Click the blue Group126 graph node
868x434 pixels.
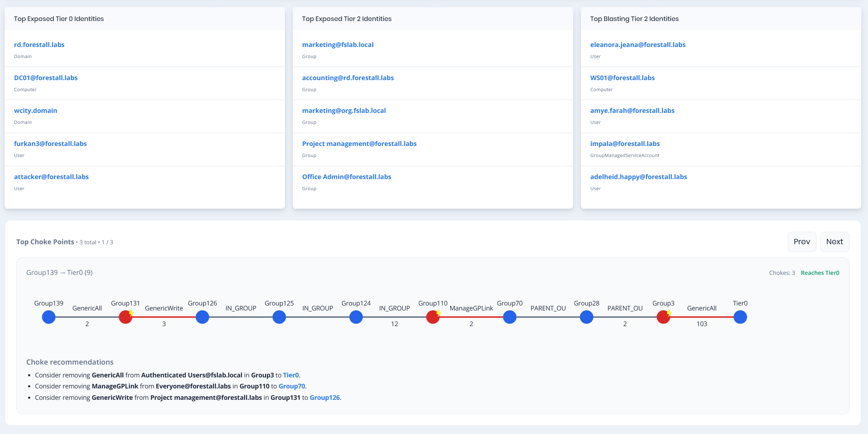pos(202,317)
